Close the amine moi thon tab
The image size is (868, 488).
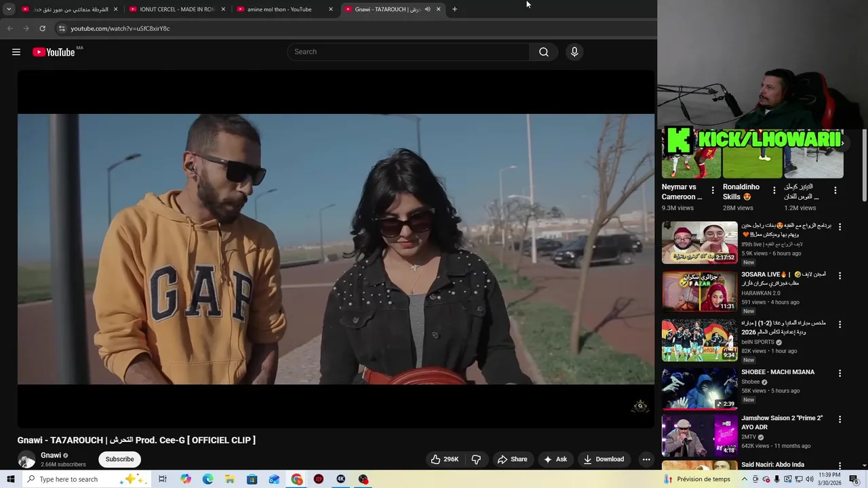click(331, 9)
